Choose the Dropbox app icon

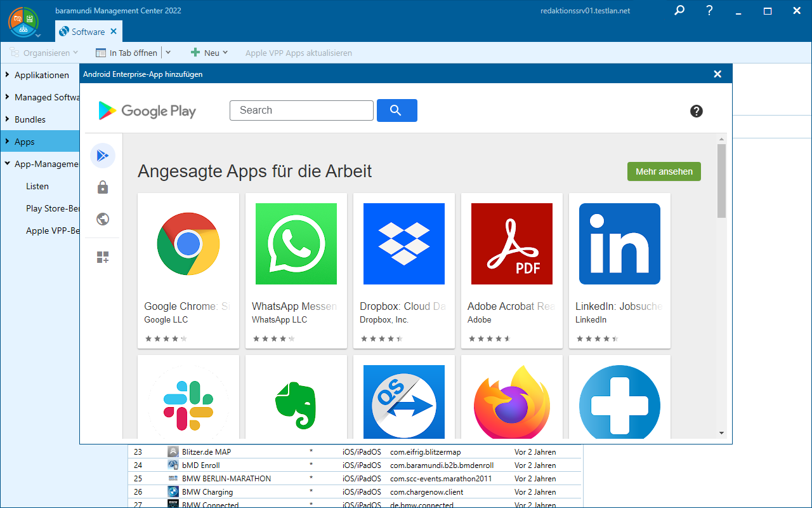pos(404,244)
